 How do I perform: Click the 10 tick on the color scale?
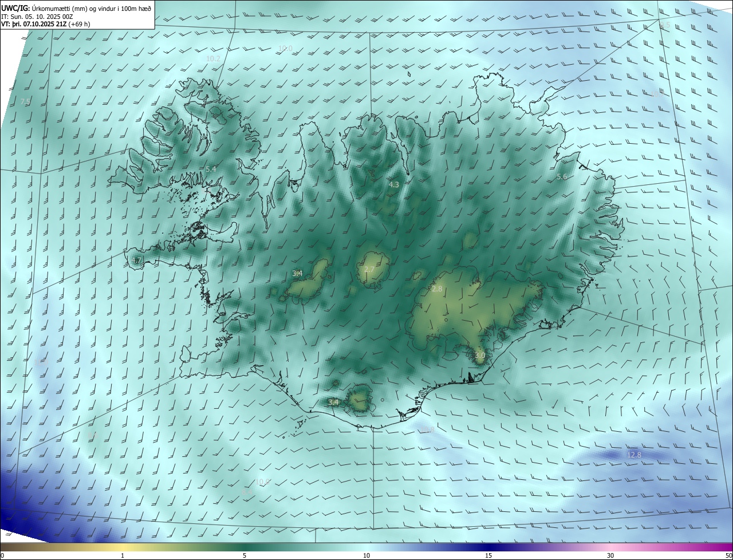click(366, 555)
